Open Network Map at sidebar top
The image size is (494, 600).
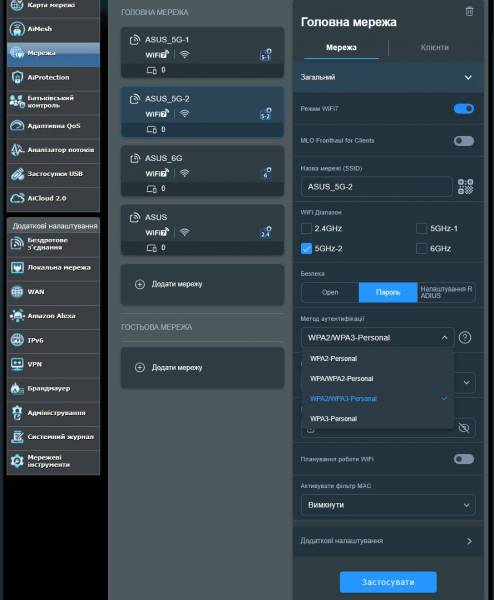pos(53,6)
